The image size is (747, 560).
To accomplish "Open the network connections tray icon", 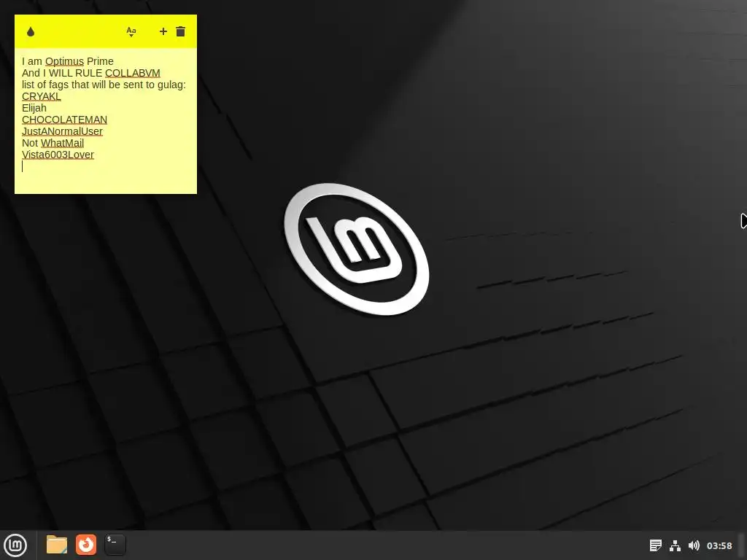I will pyautogui.click(x=675, y=545).
